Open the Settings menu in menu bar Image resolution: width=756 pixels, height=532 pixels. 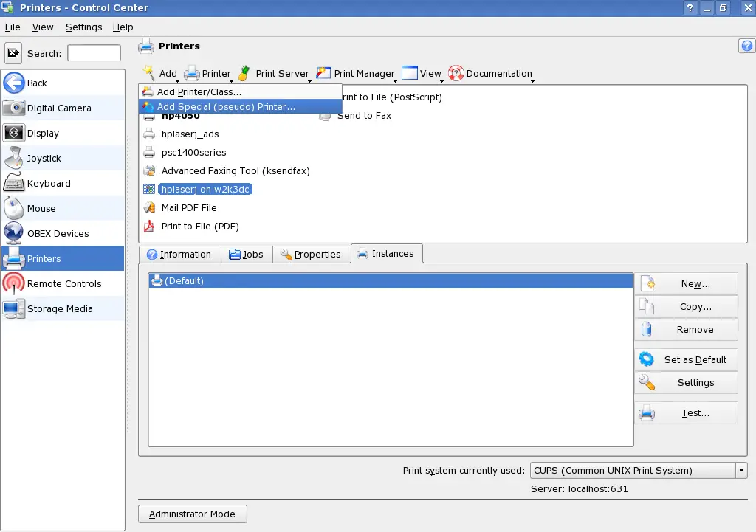(83, 27)
